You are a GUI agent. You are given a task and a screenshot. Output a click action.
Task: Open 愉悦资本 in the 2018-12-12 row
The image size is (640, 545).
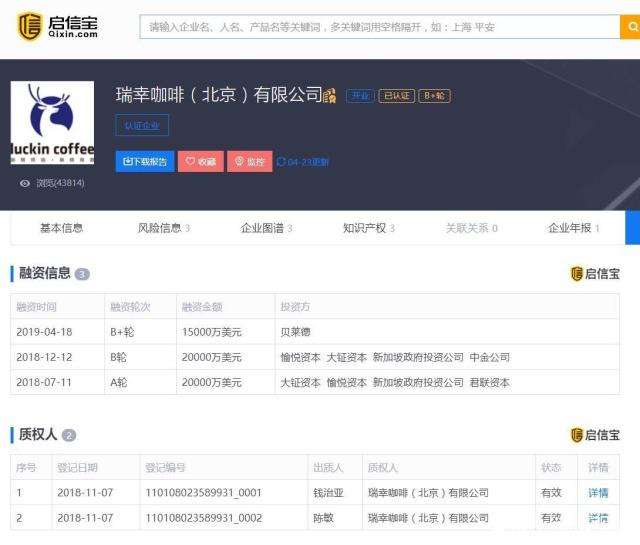pos(300,358)
